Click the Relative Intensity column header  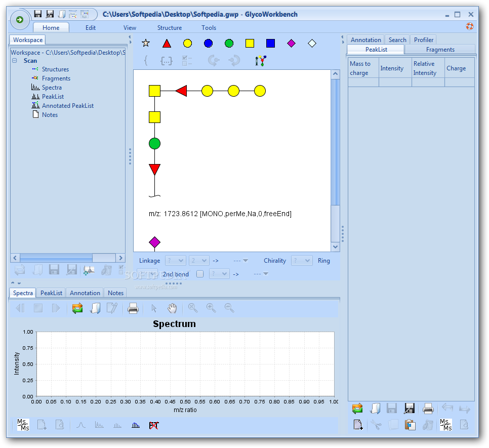[x=428, y=68]
